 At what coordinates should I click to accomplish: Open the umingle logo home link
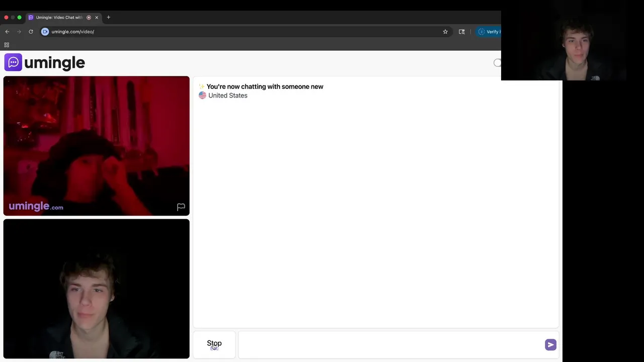pyautogui.click(x=45, y=62)
